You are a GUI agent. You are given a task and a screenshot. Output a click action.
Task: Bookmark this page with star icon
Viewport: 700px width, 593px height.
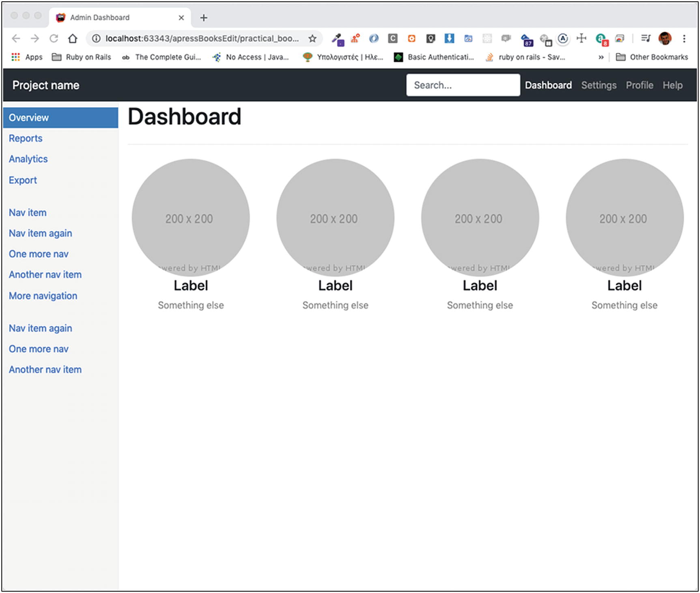(x=312, y=39)
